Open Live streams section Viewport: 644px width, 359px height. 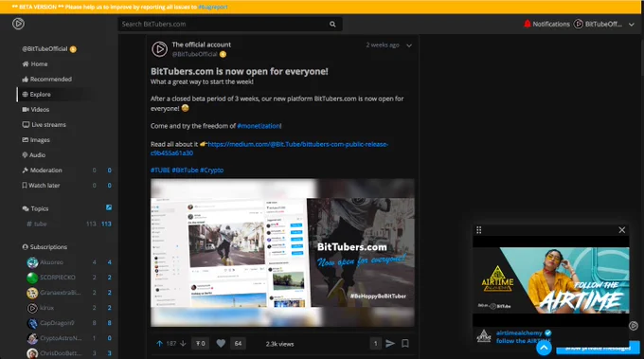tap(44, 125)
